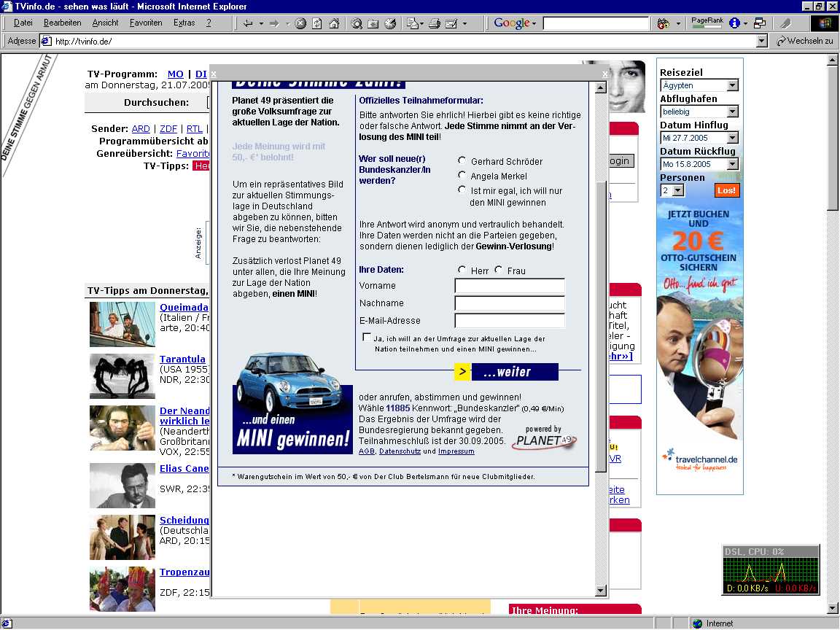Open the Datum Hinflug dropdown
840x630 pixels.
pyautogui.click(x=732, y=138)
